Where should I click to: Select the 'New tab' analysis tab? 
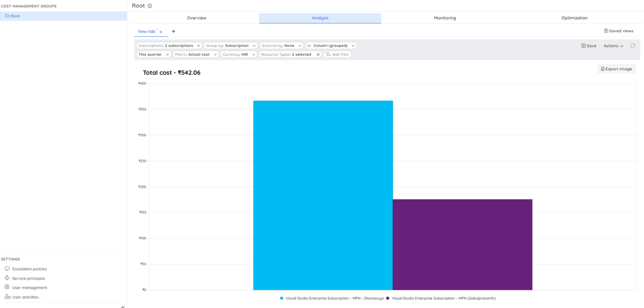coord(147,31)
